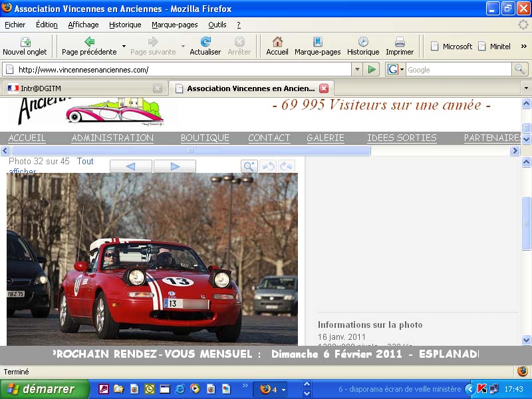Open the BOUTIQUE site navigation link
The image size is (532, 399).
[x=205, y=138]
